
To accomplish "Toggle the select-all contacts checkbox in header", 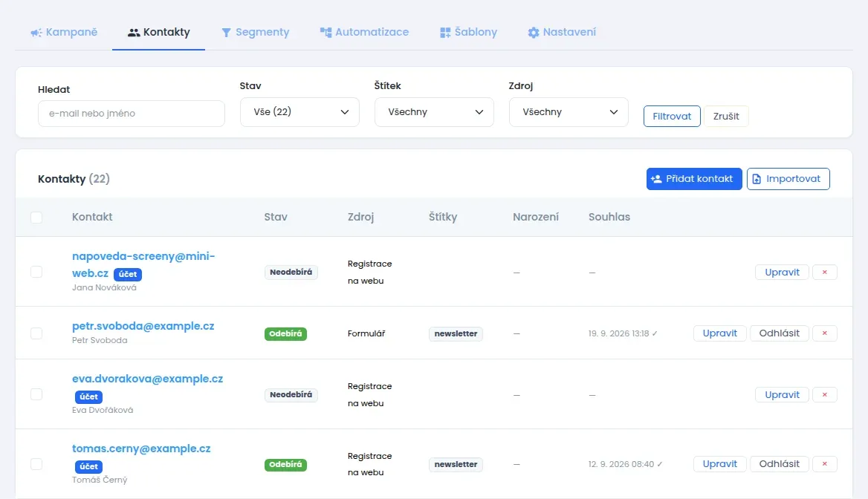I will click(x=36, y=218).
